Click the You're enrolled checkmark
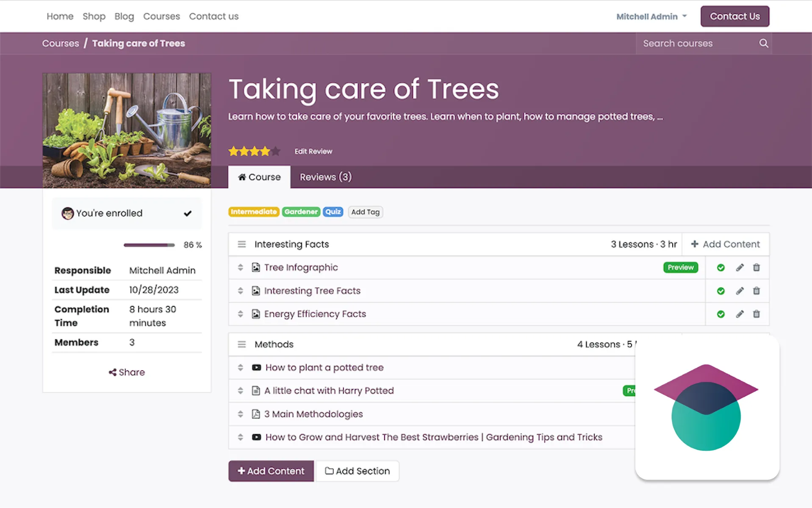Viewport: 812px width, 508px height. coord(188,213)
